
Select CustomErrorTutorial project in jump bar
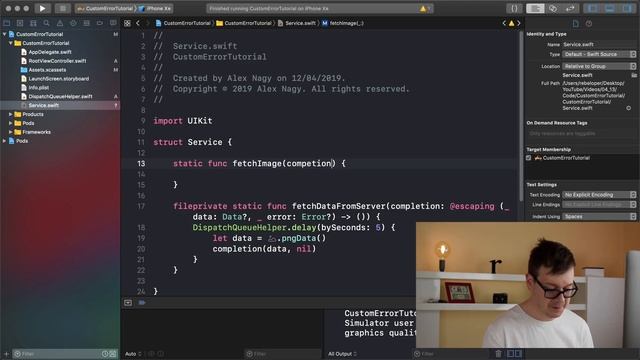tap(183, 23)
